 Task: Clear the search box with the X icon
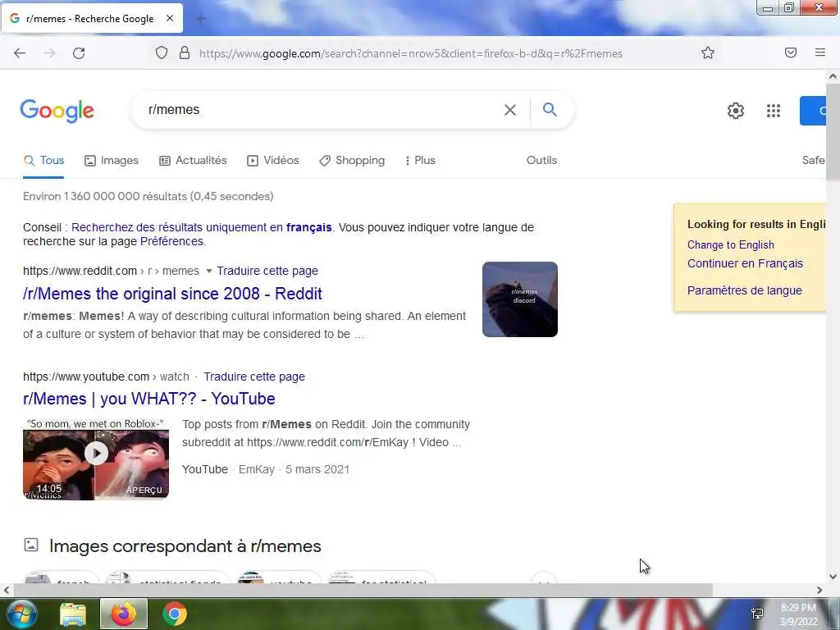click(510, 110)
